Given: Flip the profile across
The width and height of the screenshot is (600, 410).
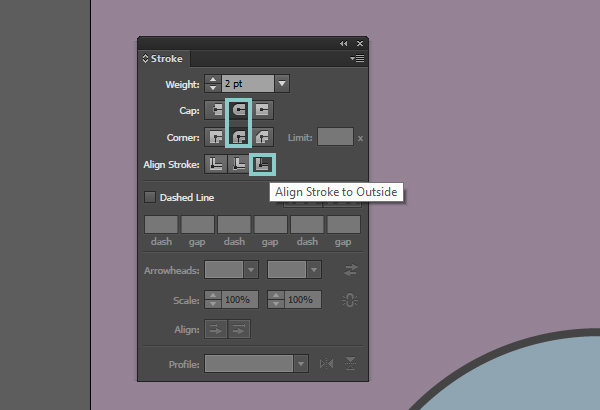Looking at the screenshot, I should (351, 364).
